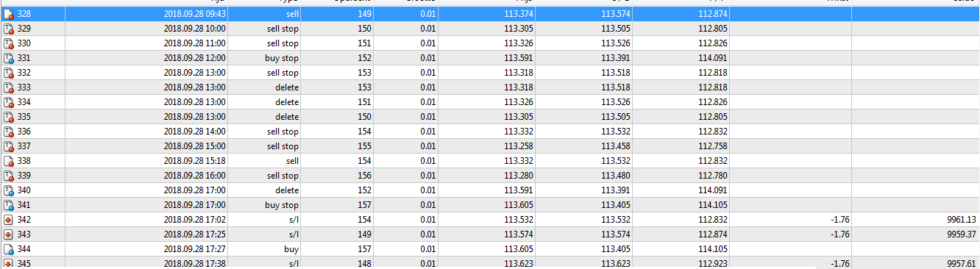Click the delete icon in row 340
The image size is (980, 269).
pyautogui.click(x=9, y=190)
